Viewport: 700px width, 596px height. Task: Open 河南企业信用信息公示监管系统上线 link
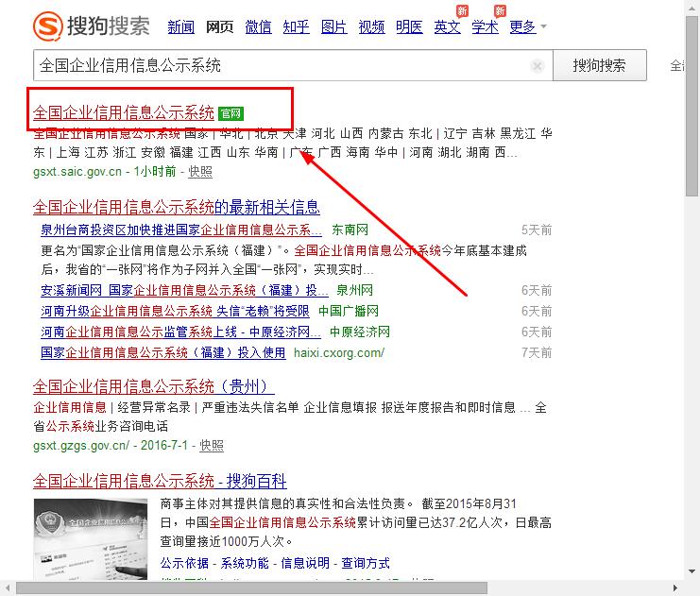pyautogui.click(x=180, y=332)
